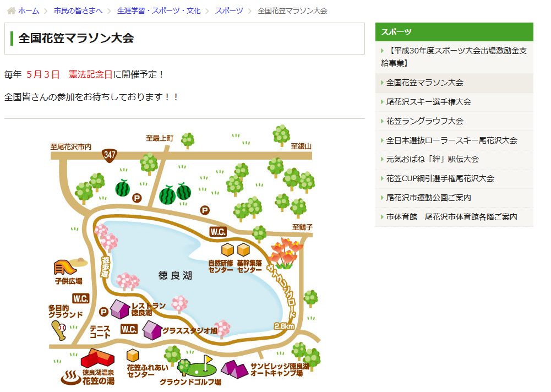The width and height of the screenshot is (551, 392).
Task: Click the 徳良湖 lake label on the map
Action: 176,276
